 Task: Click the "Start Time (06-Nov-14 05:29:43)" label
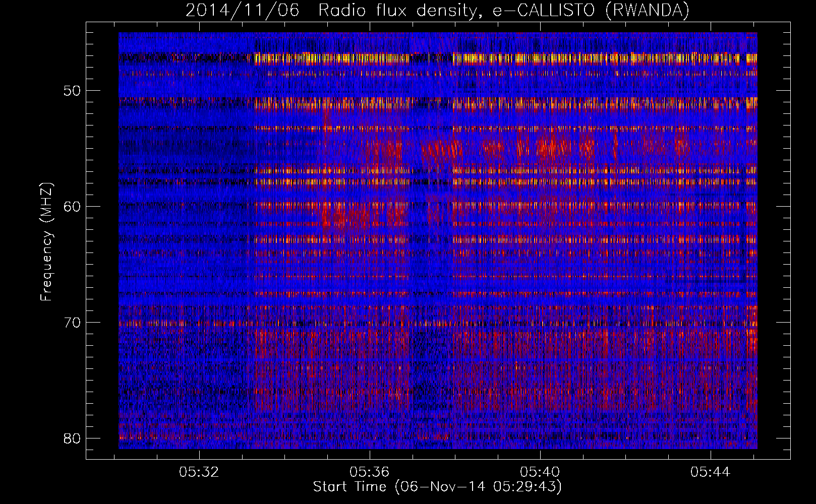point(437,486)
